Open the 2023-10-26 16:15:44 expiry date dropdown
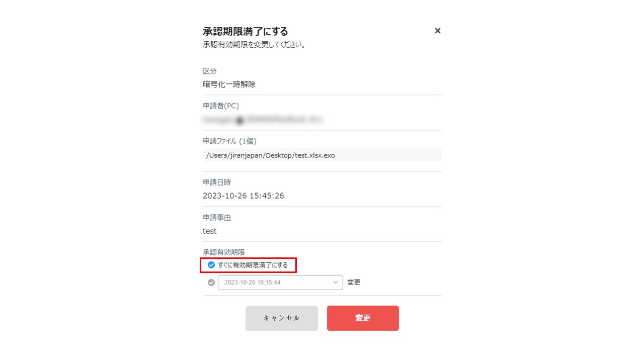The height and width of the screenshot is (362, 644). [x=280, y=283]
